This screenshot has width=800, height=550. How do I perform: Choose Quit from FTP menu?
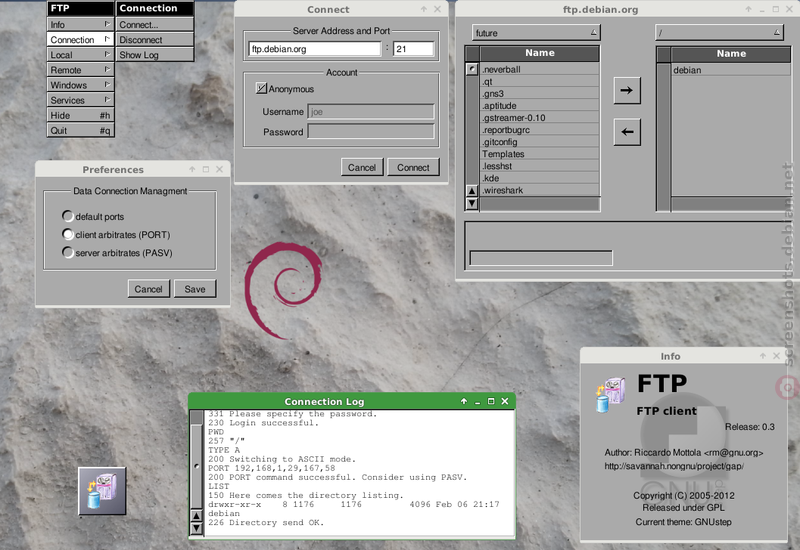[81, 130]
